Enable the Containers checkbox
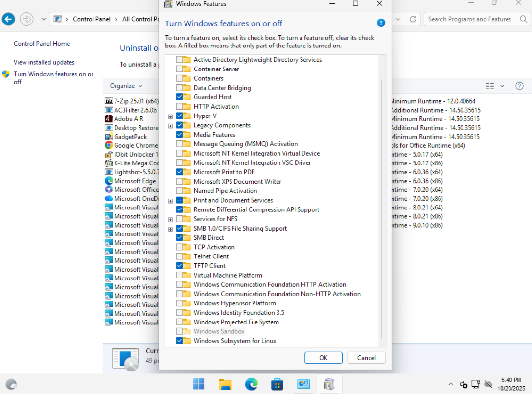532x394 pixels. pos(180,78)
